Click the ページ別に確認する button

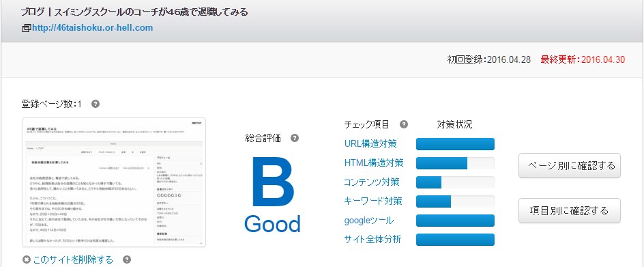click(x=569, y=166)
